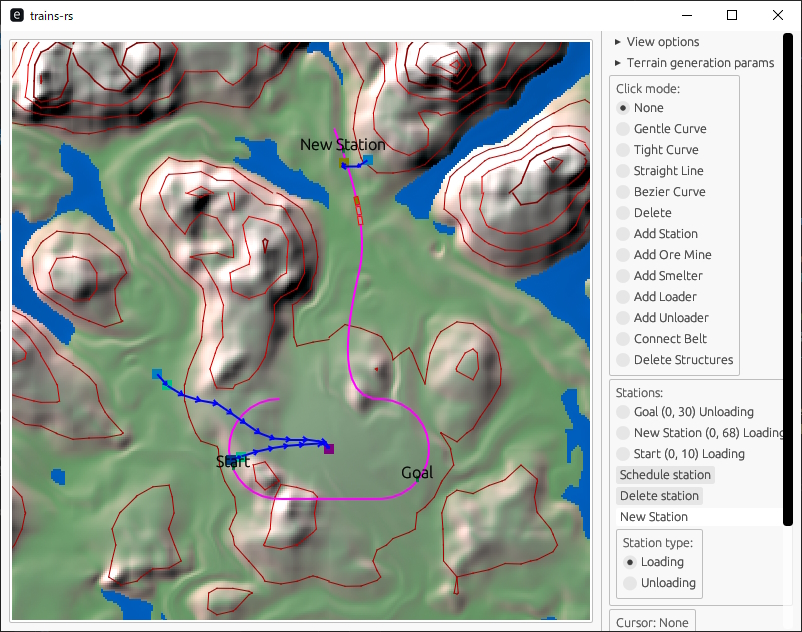This screenshot has width=802, height=632.
Task: Choose Bezier Curve click mode
Action: tap(661, 192)
